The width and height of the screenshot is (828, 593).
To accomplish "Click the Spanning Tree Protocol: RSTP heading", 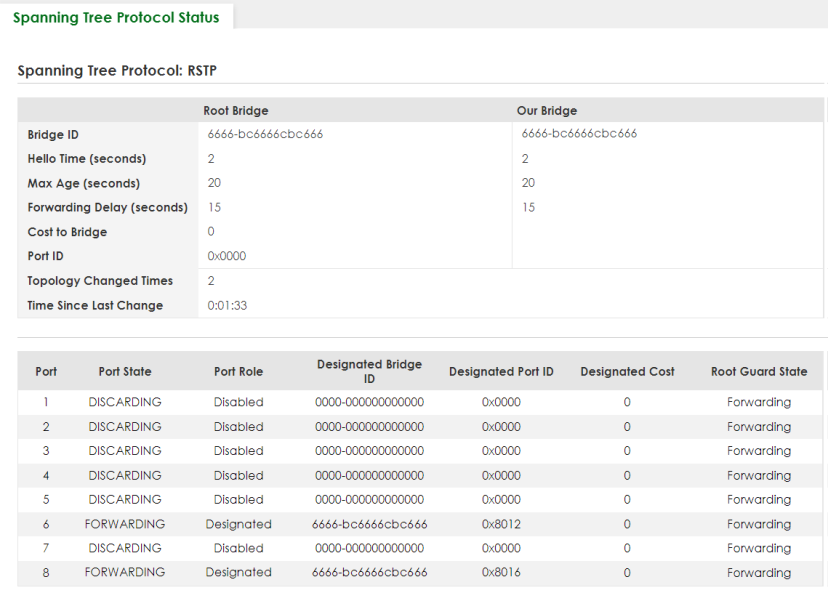I will [x=117, y=71].
